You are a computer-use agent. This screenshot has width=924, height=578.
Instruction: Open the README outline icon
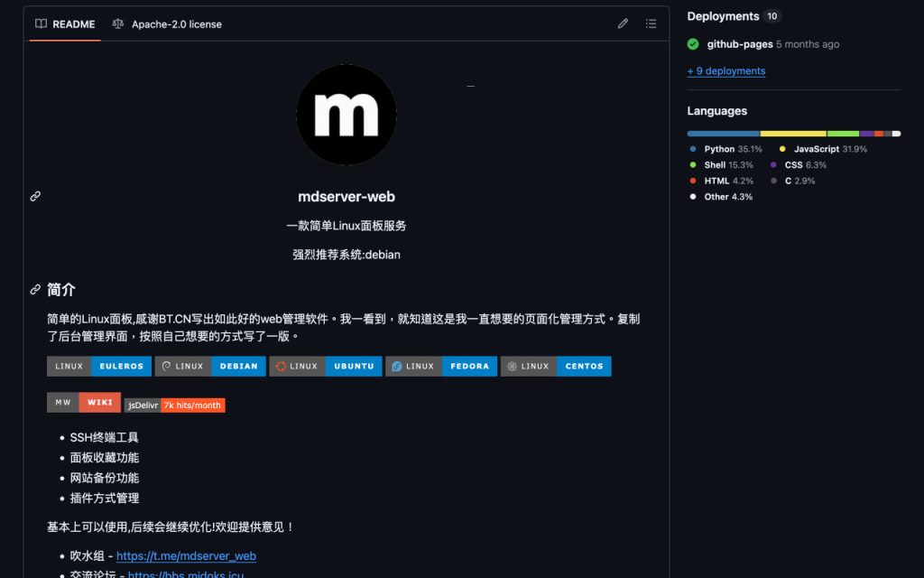[x=651, y=23]
